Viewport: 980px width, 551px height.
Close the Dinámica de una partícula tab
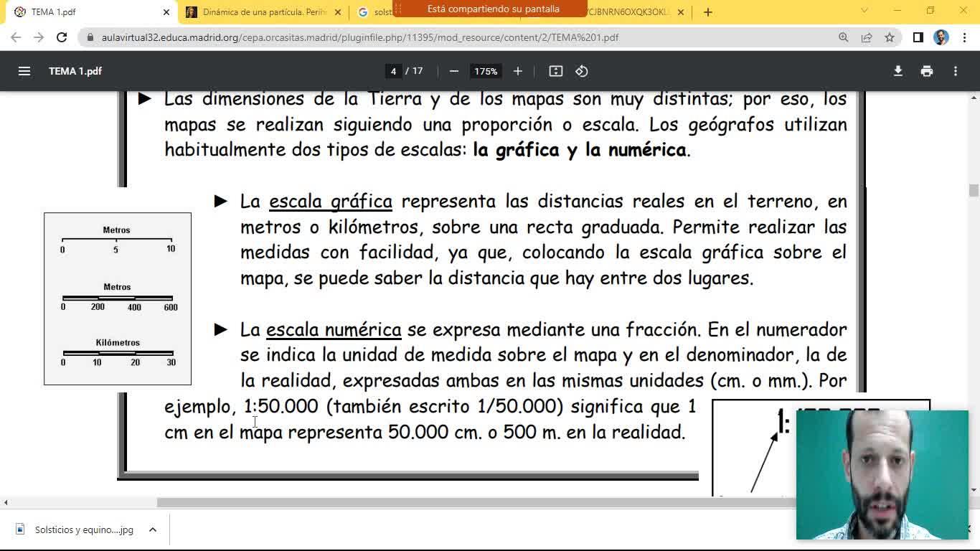[338, 12]
